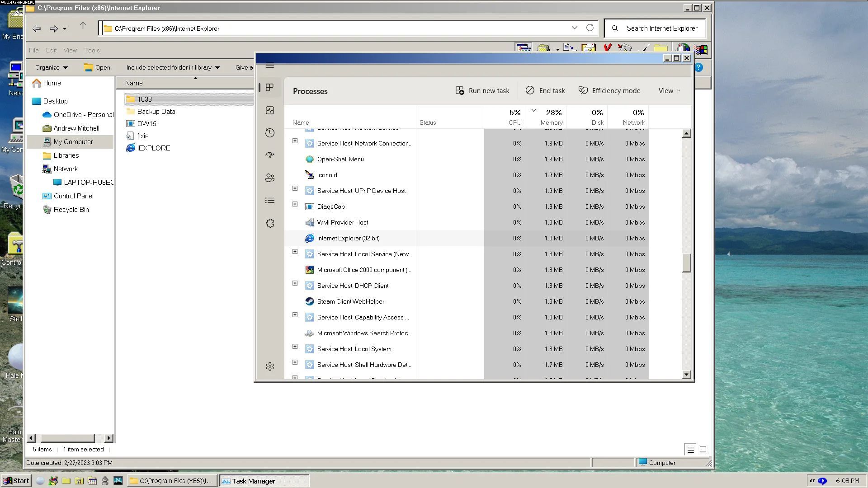Open Services puzzle sidebar icon

point(270,223)
